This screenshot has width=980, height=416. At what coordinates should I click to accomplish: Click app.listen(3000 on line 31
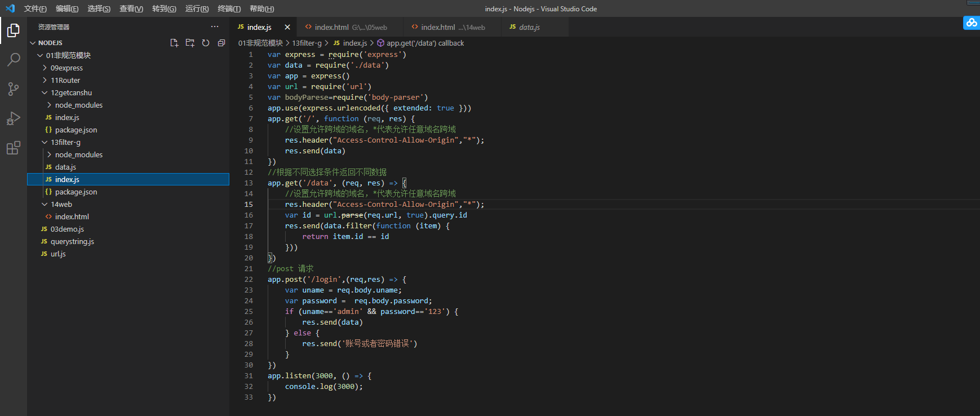tap(301, 375)
